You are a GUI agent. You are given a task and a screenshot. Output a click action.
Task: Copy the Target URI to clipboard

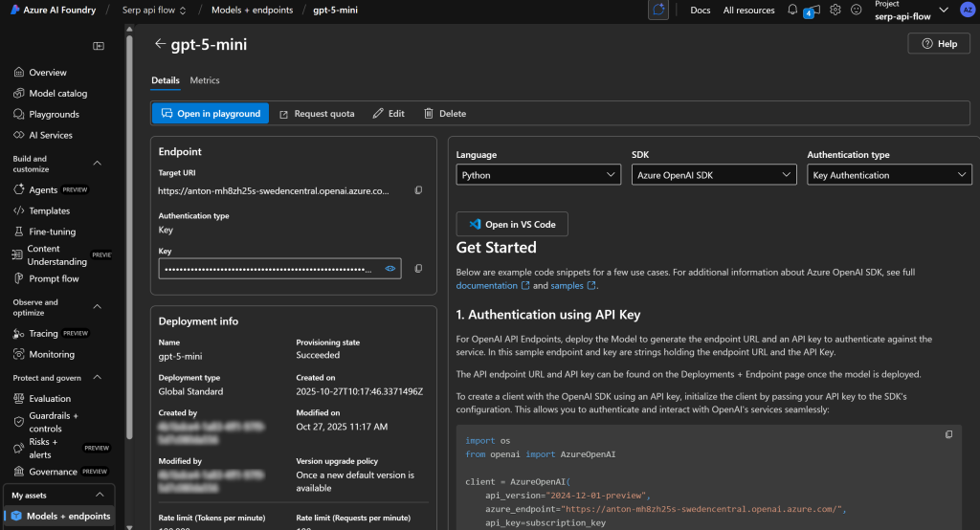point(418,191)
